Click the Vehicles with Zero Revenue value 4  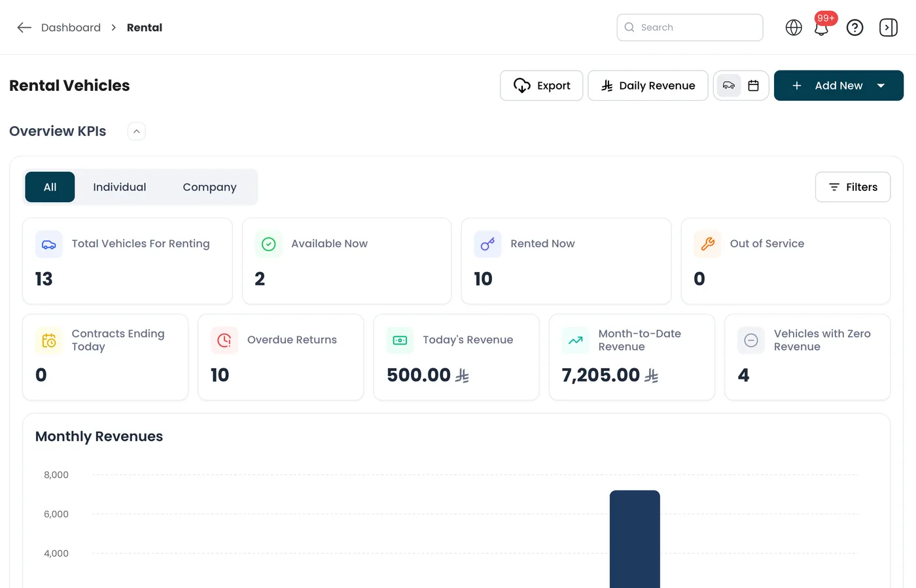point(743,375)
